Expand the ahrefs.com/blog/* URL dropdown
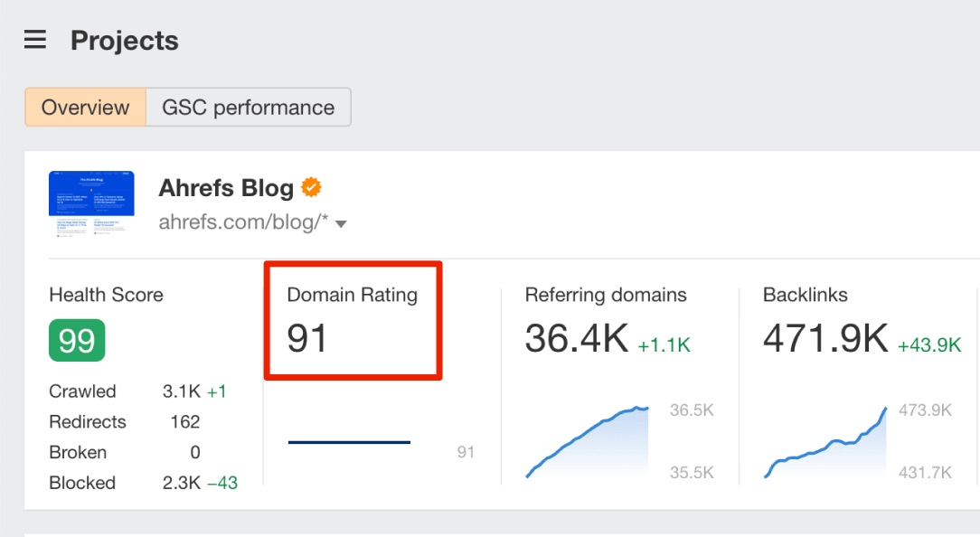This screenshot has height=537, width=980. 341,224
